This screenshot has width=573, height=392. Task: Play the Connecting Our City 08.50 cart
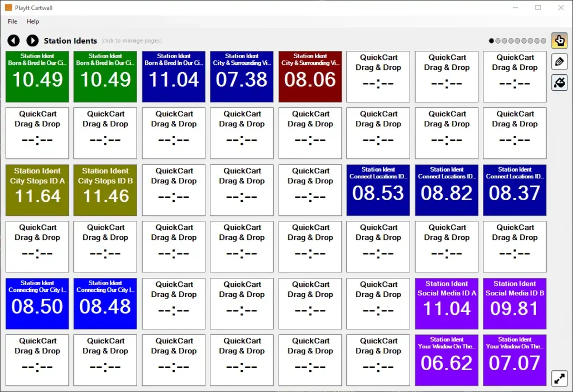(x=37, y=304)
